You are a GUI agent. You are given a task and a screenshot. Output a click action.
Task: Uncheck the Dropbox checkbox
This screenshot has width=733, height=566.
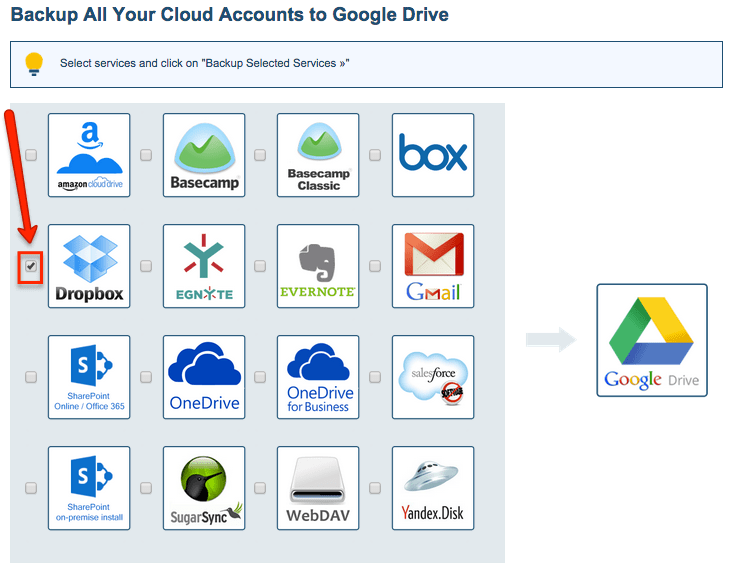click(x=31, y=266)
